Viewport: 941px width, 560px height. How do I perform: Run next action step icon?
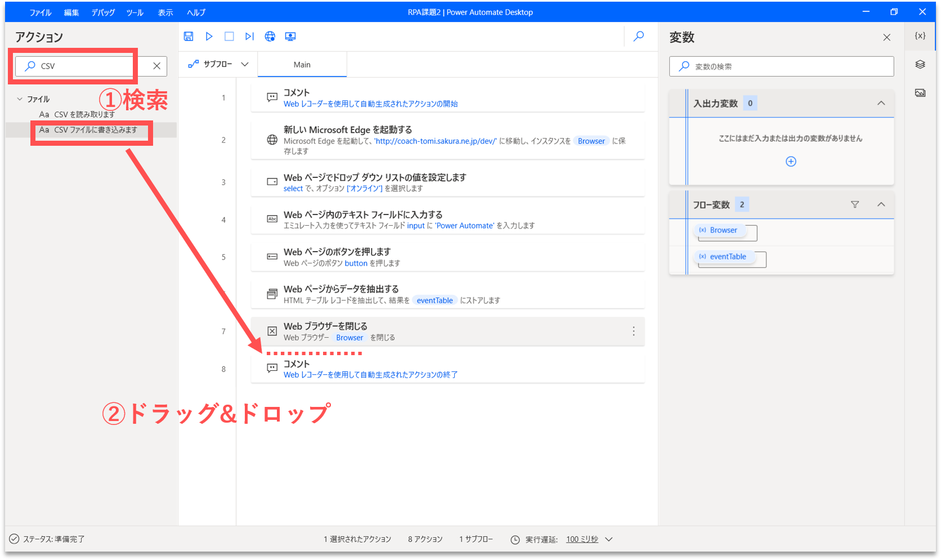click(x=249, y=37)
